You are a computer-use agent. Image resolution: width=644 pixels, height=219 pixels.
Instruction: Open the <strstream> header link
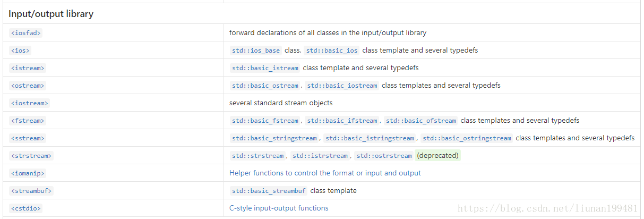[x=31, y=156]
